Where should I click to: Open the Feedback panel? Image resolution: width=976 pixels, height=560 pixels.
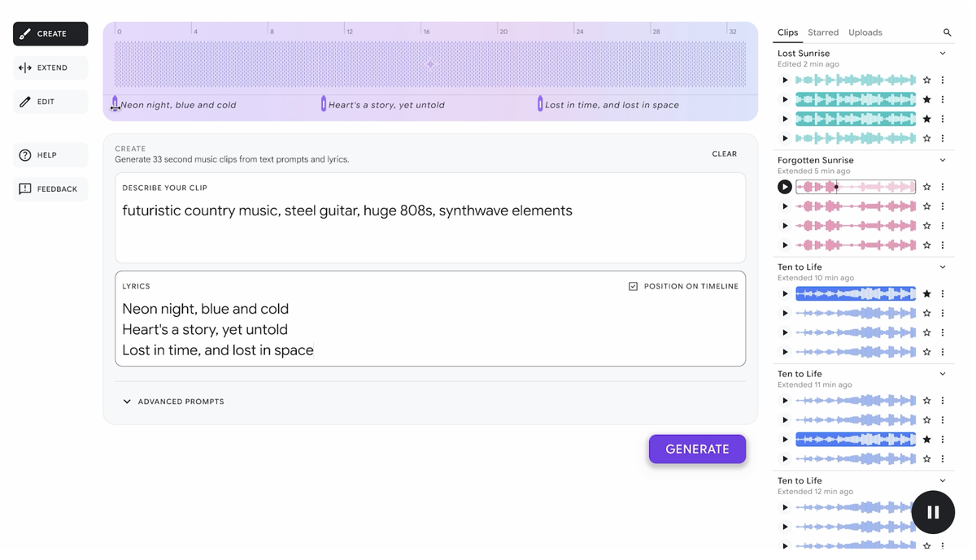coord(50,189)
